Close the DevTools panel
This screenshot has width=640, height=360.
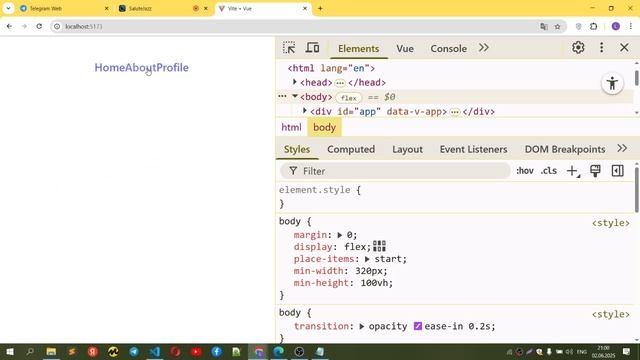[x=624, y=47]
